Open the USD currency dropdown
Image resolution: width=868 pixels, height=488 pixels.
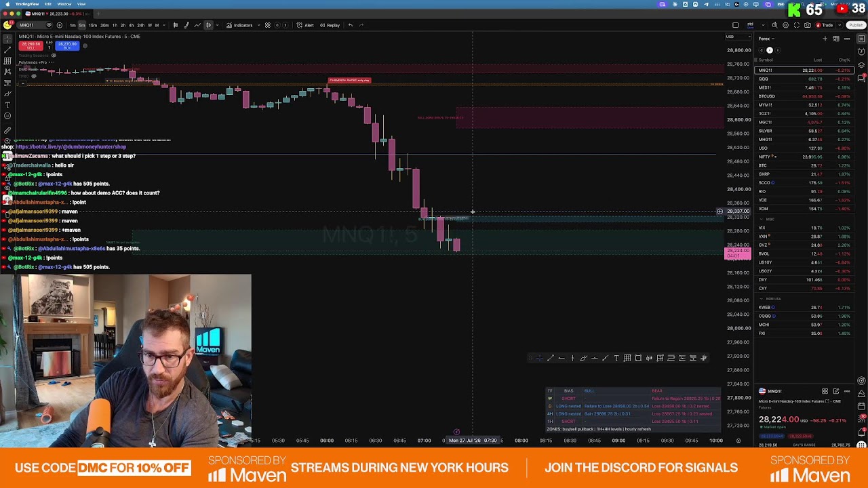[x=738, y=37]
